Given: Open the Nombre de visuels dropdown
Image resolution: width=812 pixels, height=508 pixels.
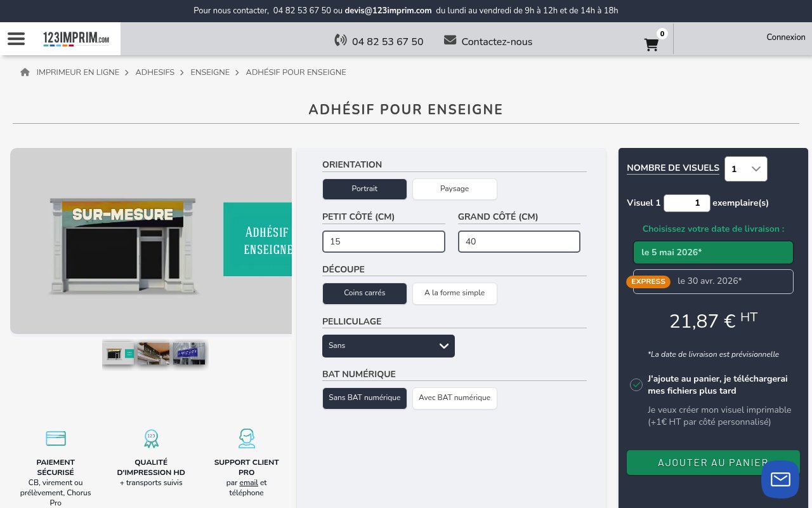Looking at the screenshot, I should (745, 169).
